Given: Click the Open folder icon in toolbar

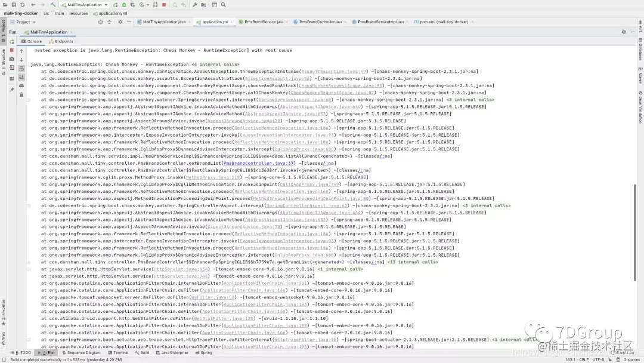Looking at the screenshot, I should pos(5,5).
